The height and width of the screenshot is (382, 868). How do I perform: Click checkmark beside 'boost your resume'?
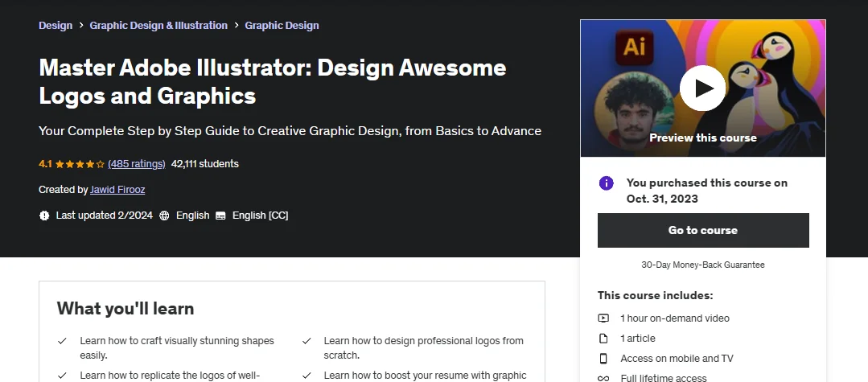[x=306, y=376]
